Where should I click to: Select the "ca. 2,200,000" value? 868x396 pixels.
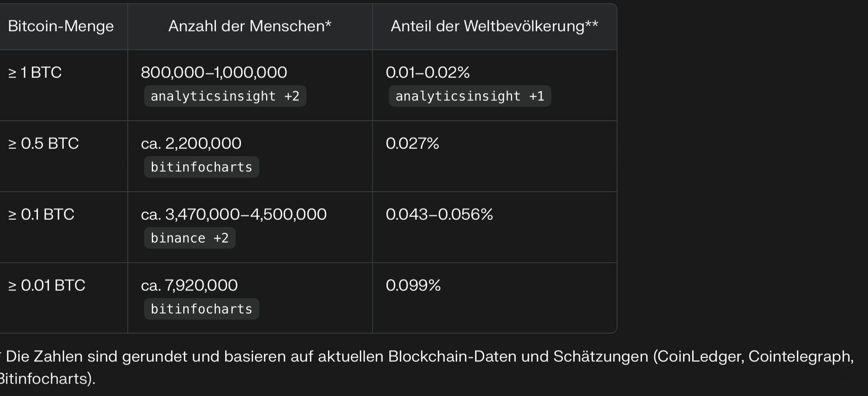(x=191, y=144)
